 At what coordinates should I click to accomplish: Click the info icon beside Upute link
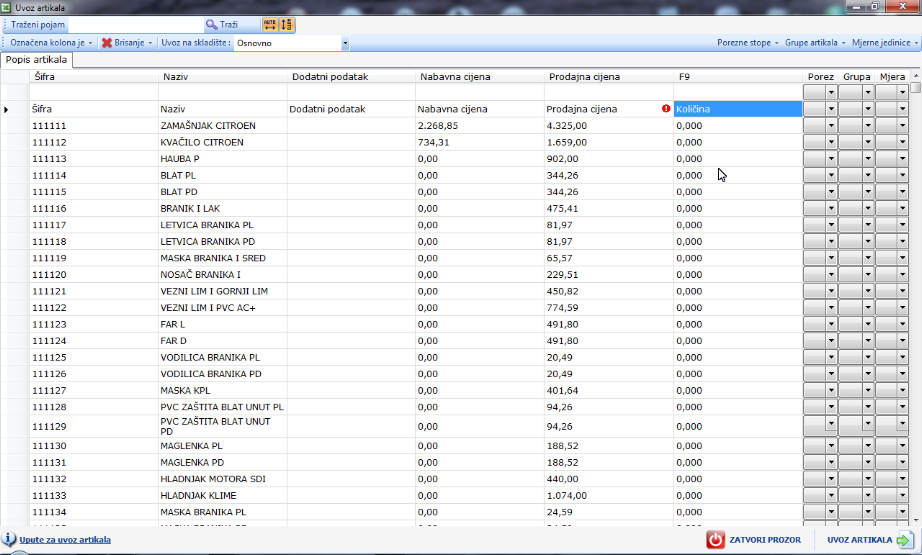(x=9, y=539)
